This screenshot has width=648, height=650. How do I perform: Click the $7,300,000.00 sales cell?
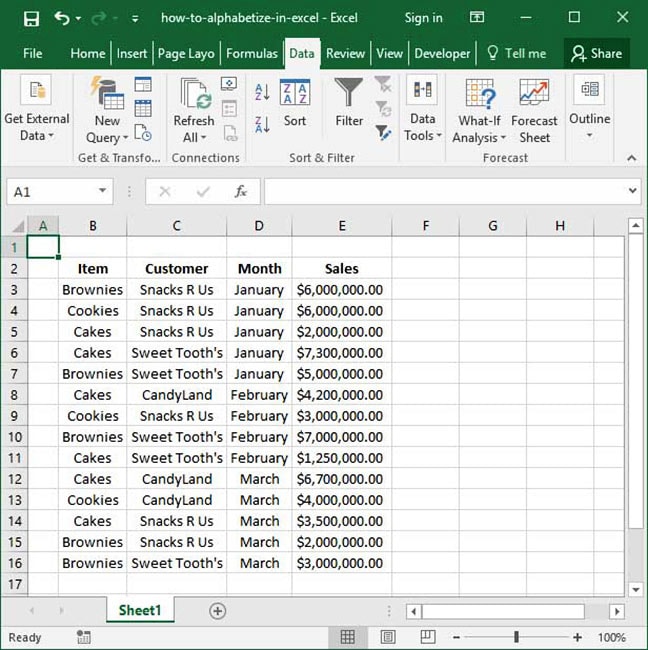342,353
